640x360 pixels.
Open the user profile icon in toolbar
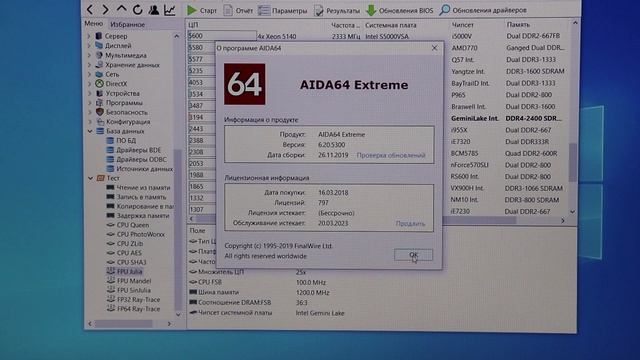point(153,9)
